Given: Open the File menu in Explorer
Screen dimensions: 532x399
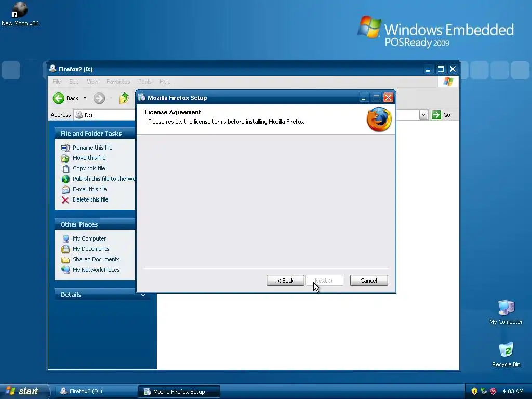Looking at the screenshot, I should point(57,82).
